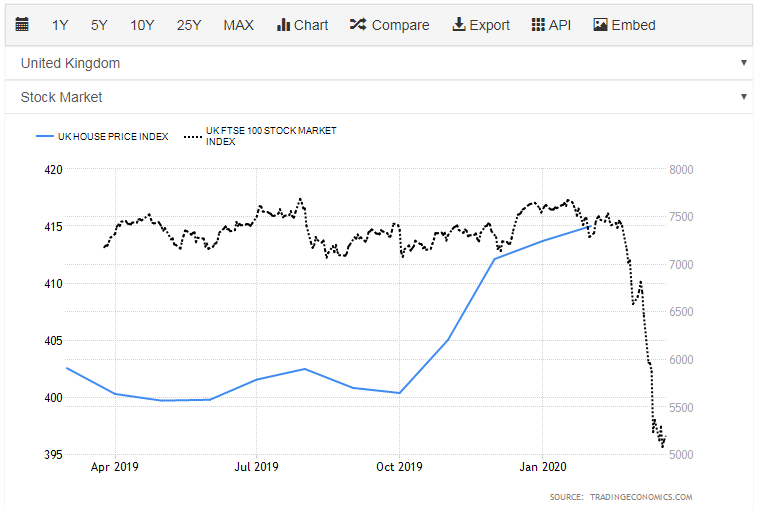The height and width of the screenshot is (510, 757).
Task: Toggle UK FTSE 100 legend series
Action: click(x=270, y=136)
